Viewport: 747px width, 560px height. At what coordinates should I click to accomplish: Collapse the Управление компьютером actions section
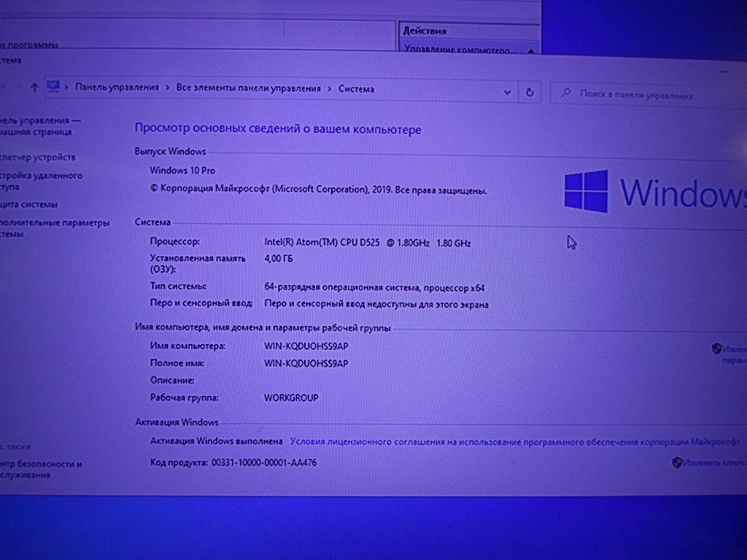[x=530, y=50]
